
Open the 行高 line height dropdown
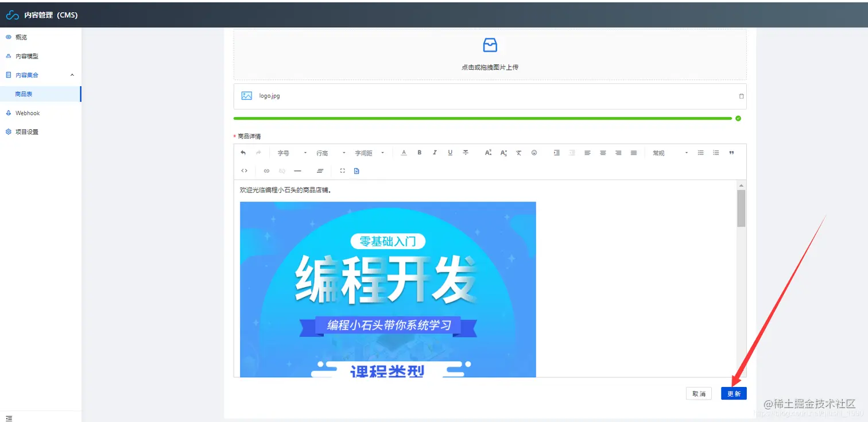tap(331, 153)
